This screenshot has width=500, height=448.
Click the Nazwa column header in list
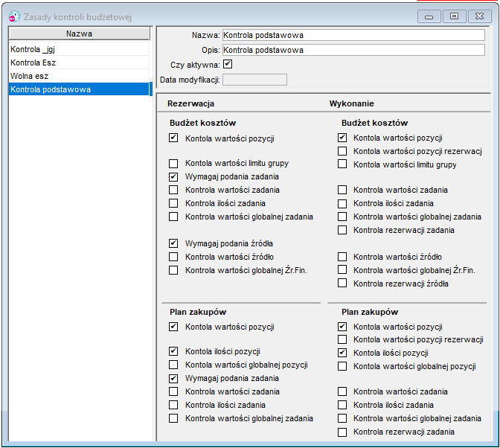coord(79,33)
